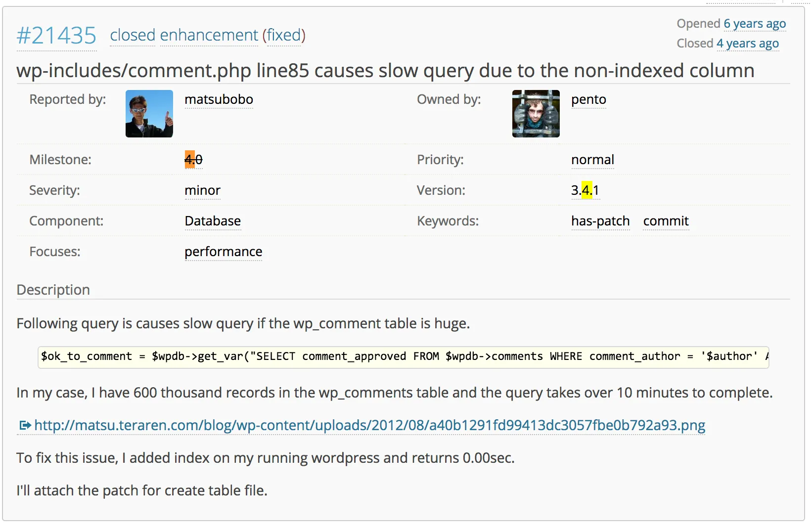Screen dimensions: 811x532
Task: Filter by 'minor' severity
Action: coord(202,190)
